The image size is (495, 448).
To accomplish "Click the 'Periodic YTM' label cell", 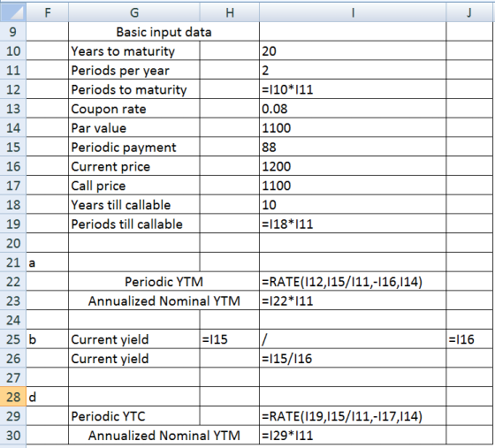I will 164,281.
